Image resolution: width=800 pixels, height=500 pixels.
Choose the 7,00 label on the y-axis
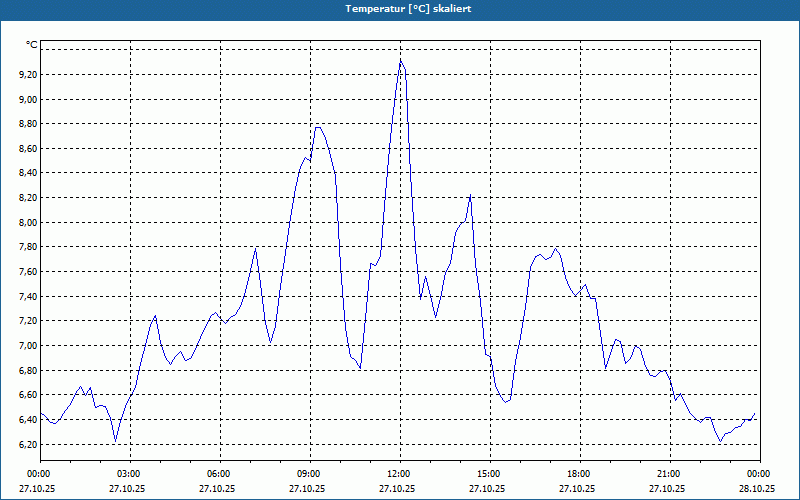pos(29,346)
